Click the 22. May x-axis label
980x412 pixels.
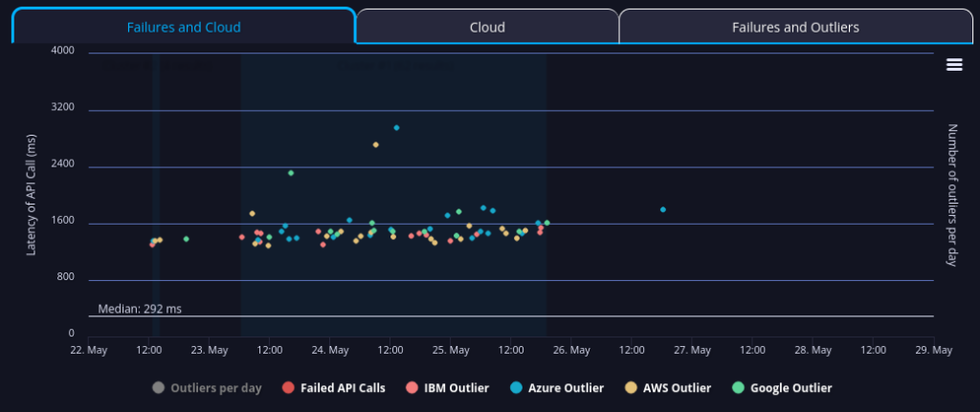pyautogui.click(x=89, y=350)
